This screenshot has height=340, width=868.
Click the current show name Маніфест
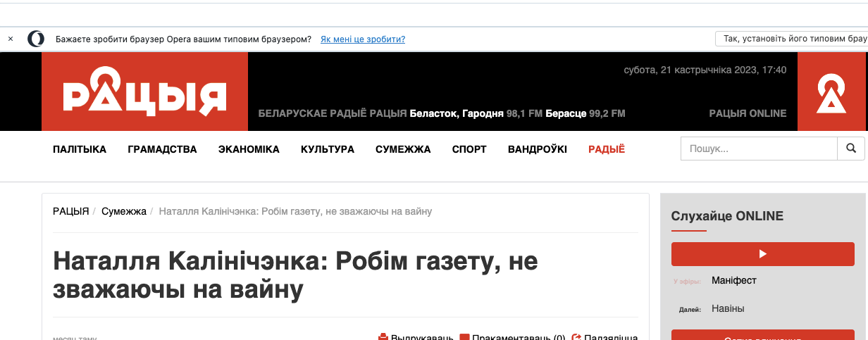(x=734, y=280)
